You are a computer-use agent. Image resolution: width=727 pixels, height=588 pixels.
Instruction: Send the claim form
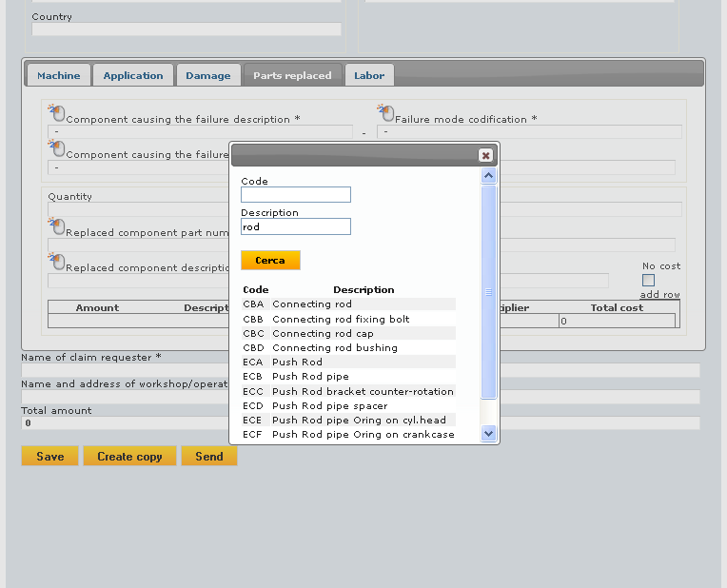[209, 457]
